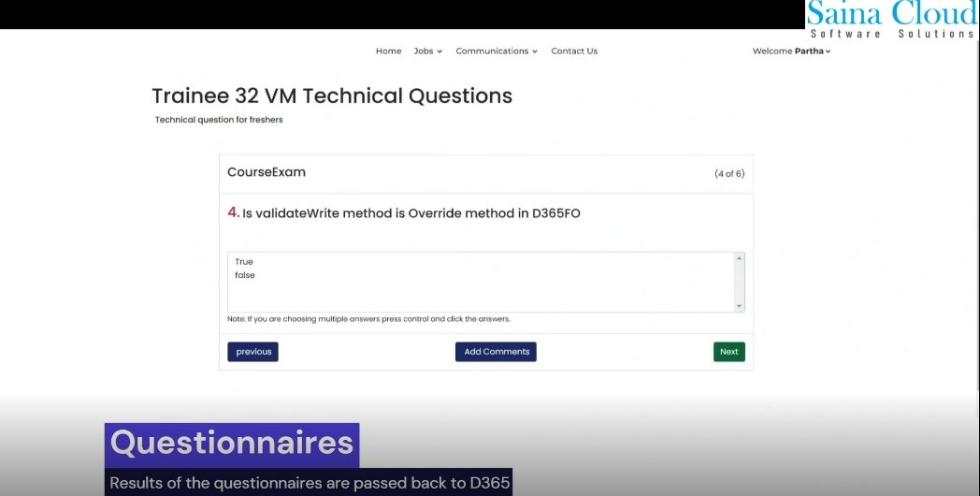Open the Welcome Partha user menu
Image resolution: width=980 pixels, height=496 pixels.
(x=791, y=51)
